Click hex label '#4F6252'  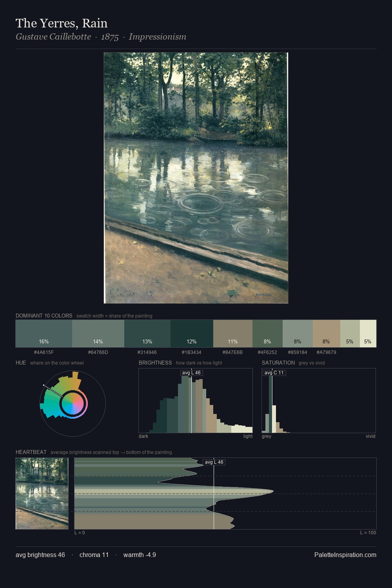click(x=267, y=352)
